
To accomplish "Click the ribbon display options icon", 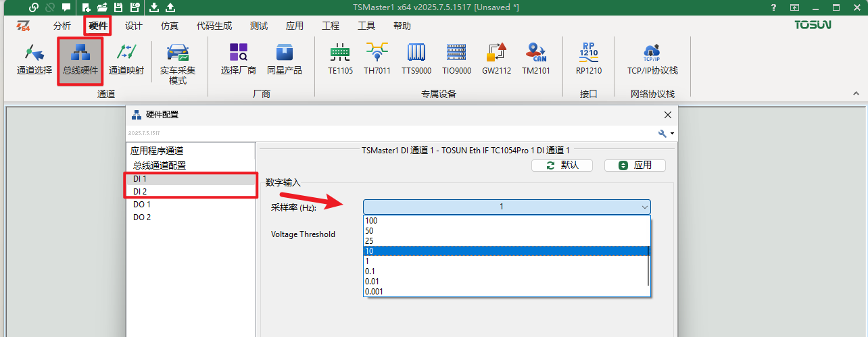I will pos(795,7).
